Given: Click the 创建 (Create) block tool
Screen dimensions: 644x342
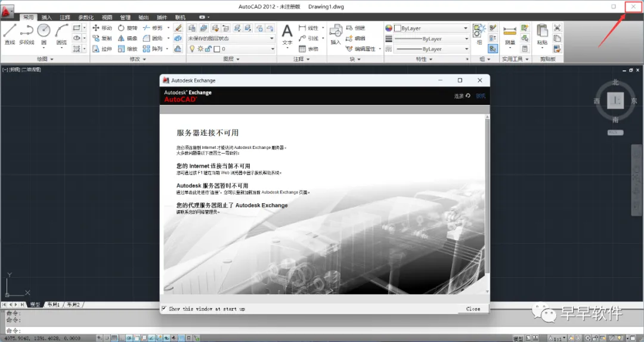Looking at the screenshot, I should pos(355,28).
